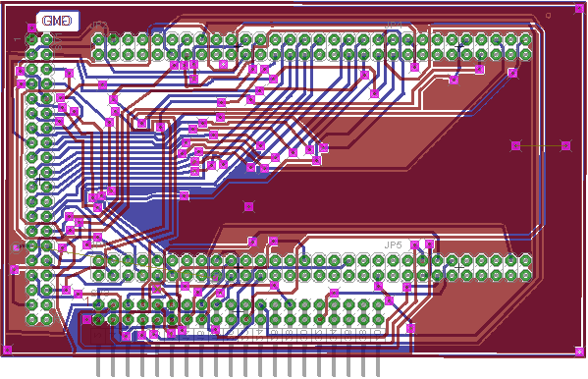Click the isolated via in the large copper pour
Image resolution: width=588 pixels, height=379 pixels.
point(248,206)
